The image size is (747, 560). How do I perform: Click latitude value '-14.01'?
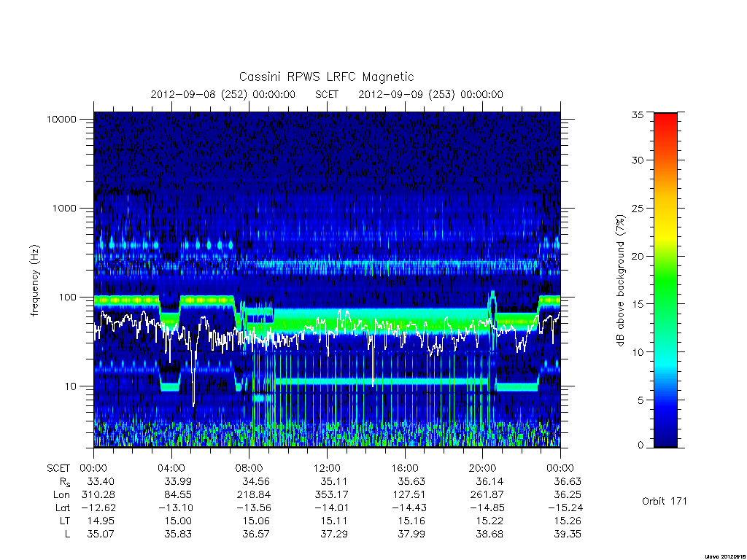click(x=332, y=508)
